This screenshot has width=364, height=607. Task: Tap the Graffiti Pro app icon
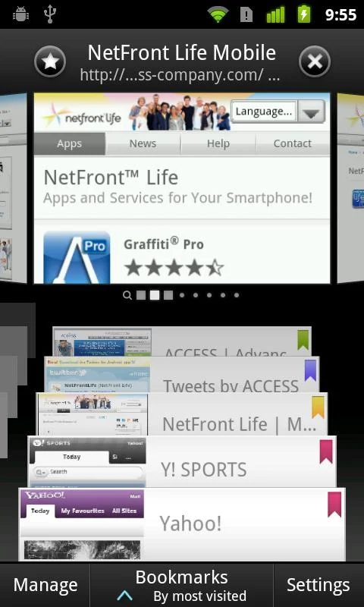77,257
